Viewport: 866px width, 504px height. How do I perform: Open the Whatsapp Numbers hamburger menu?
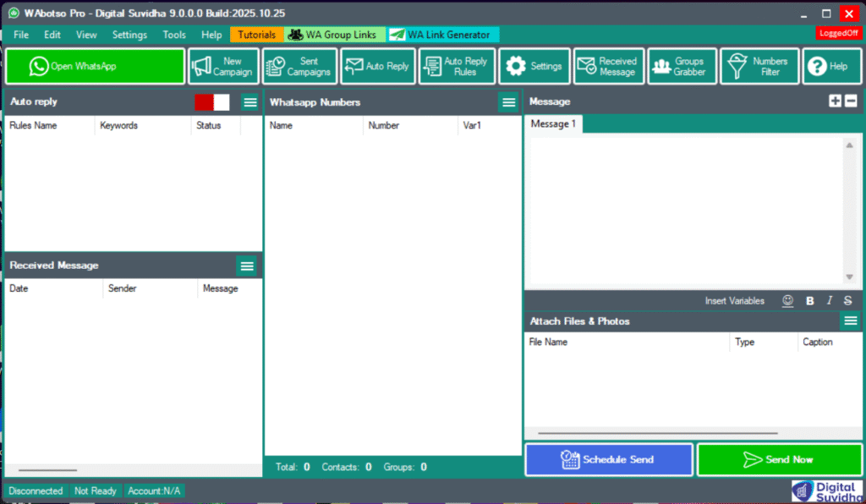tap(508, 101)
